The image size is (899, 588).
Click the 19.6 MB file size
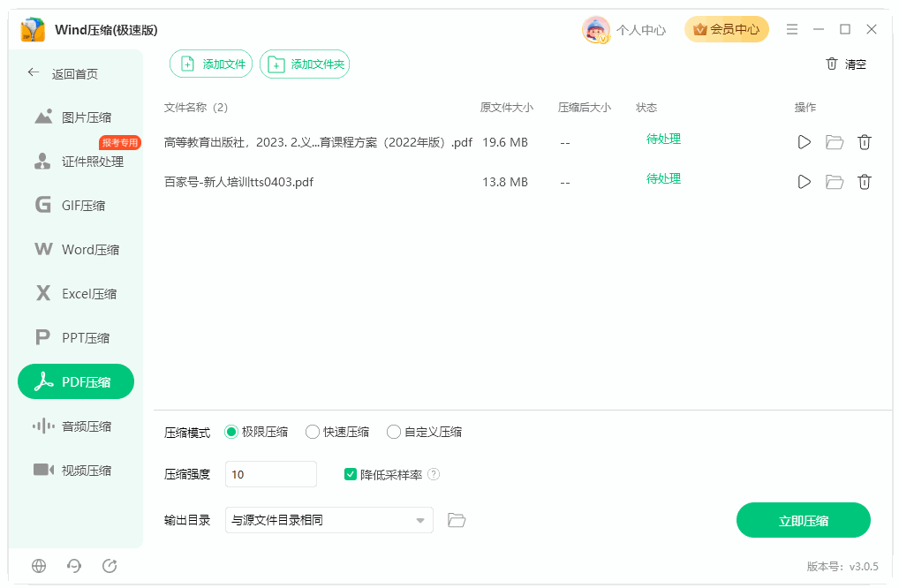[x=505, y=142]
